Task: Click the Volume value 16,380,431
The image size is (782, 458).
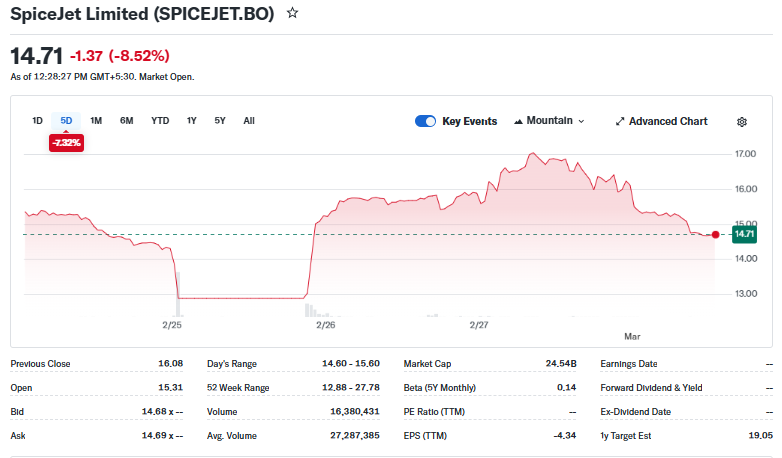Action: tap(355, 412)
